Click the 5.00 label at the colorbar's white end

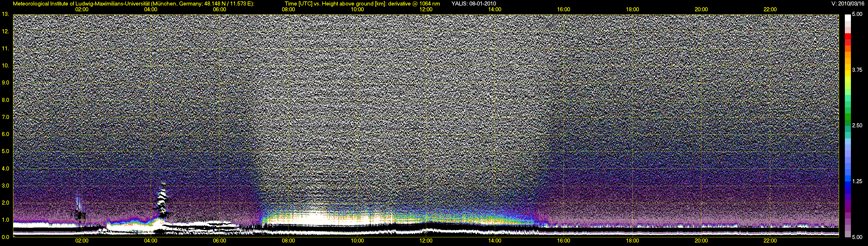[857, 14]
